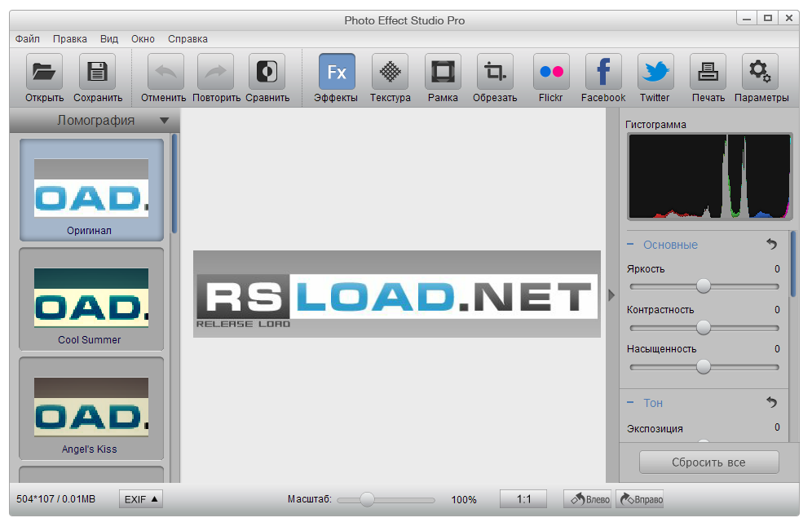Rotate image left with Влево button
Image resolution: width=812 pixels, height=531 pixels.
click(x=588, y=499)
